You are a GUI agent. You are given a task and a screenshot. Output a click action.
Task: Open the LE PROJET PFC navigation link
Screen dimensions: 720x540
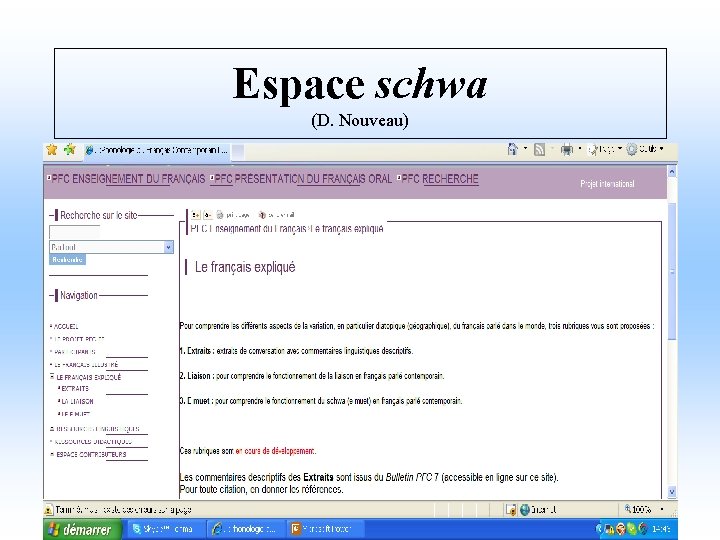78,339
